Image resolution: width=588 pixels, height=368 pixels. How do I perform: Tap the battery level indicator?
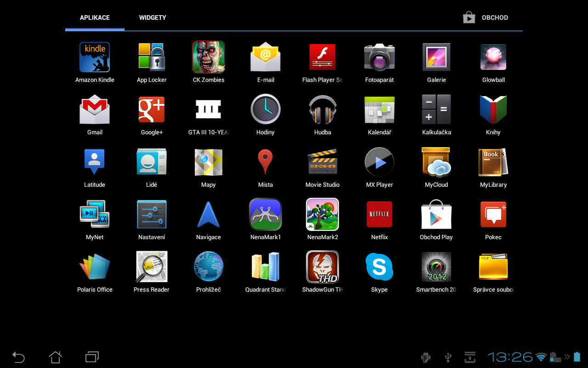pyautogui.click(x=577, y=357)
